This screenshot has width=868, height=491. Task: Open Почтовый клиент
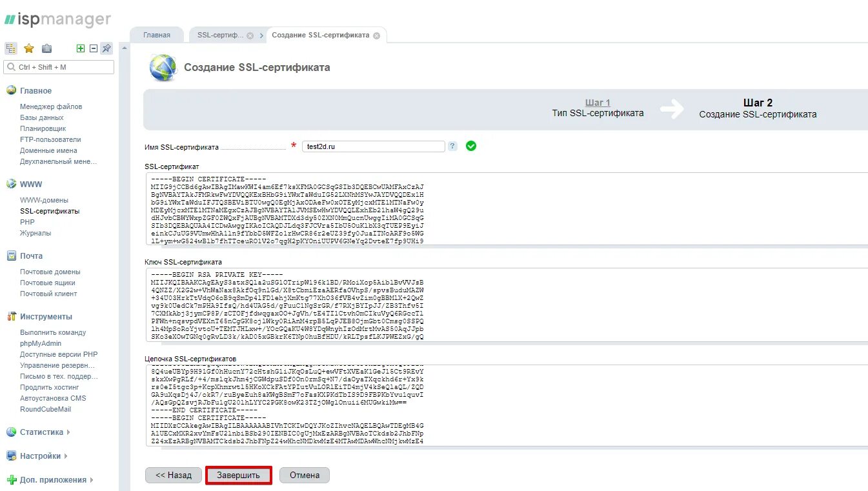point(48,294)
